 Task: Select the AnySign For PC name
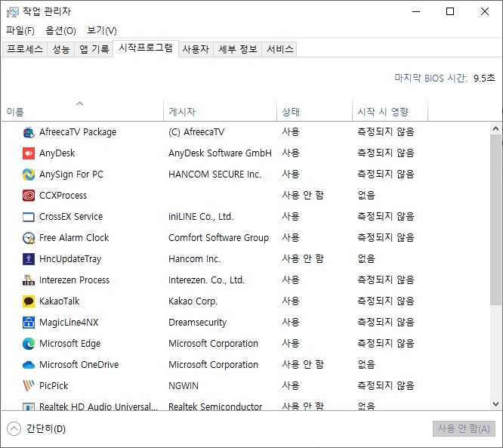[x=72, y=175]
